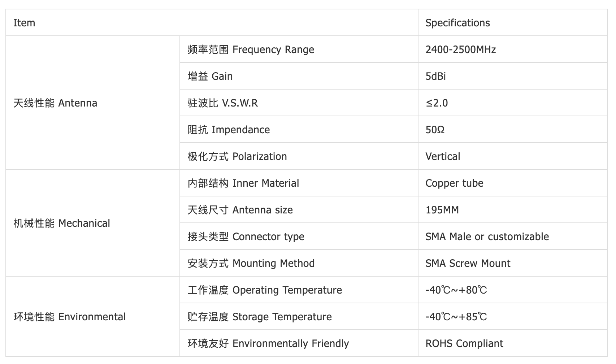616x364 pixels.
Task: Click the Item header cell
Action: coord(212,22)
